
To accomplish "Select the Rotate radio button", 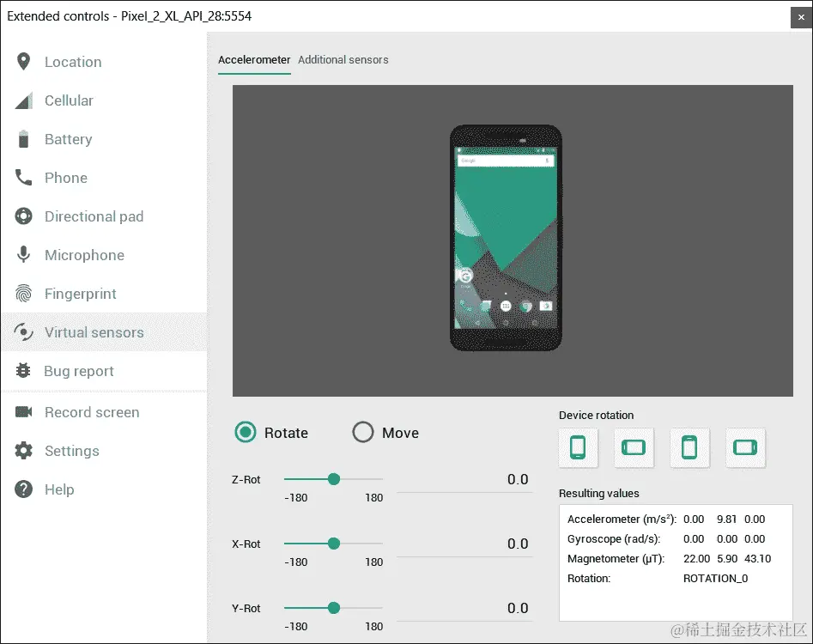I will click(x=246, y=432).
